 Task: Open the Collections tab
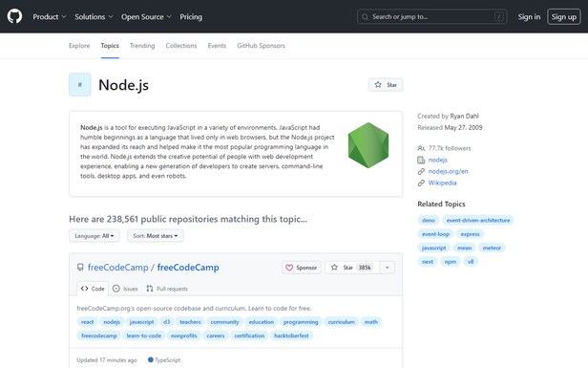point(181,46)
